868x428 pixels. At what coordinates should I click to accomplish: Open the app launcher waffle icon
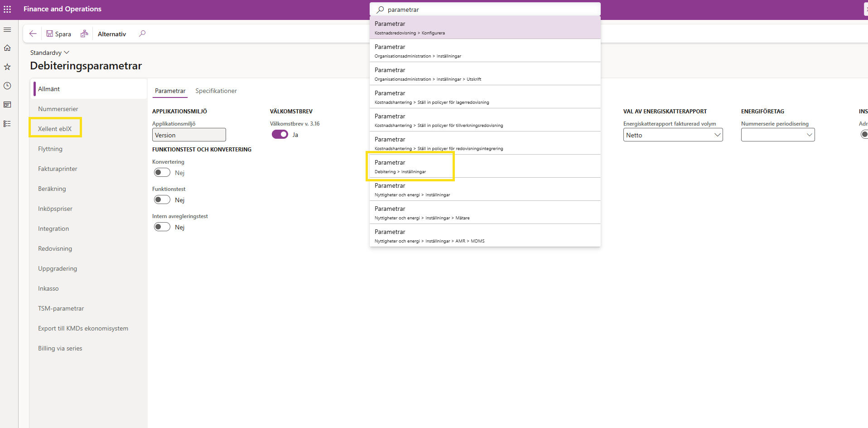pos(7,9)
